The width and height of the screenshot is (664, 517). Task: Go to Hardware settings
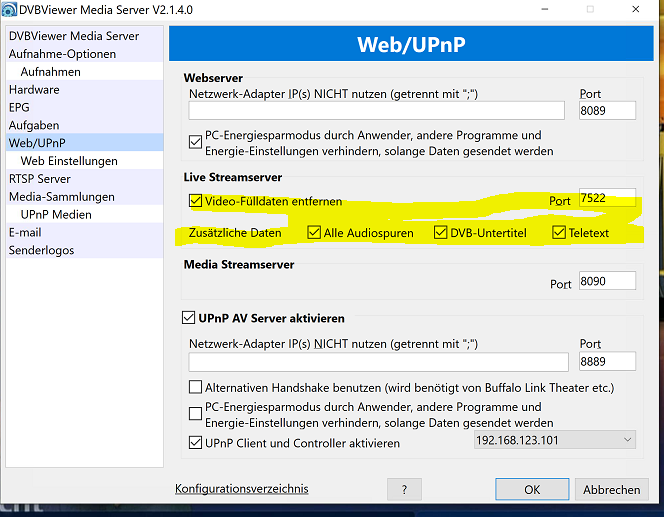click(85, 90)
